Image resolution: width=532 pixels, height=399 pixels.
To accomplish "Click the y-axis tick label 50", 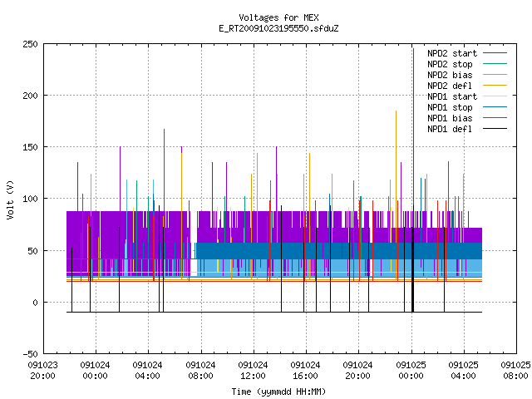I will point(32,251).
